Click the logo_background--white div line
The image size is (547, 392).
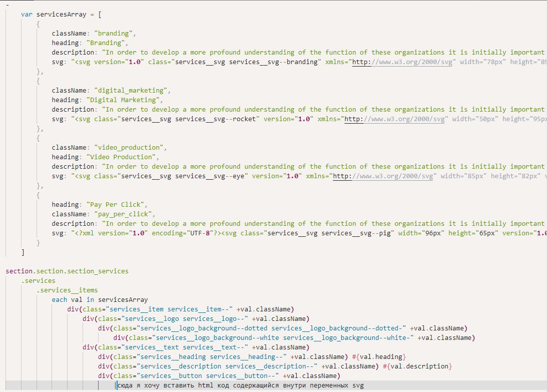(294, 338)
